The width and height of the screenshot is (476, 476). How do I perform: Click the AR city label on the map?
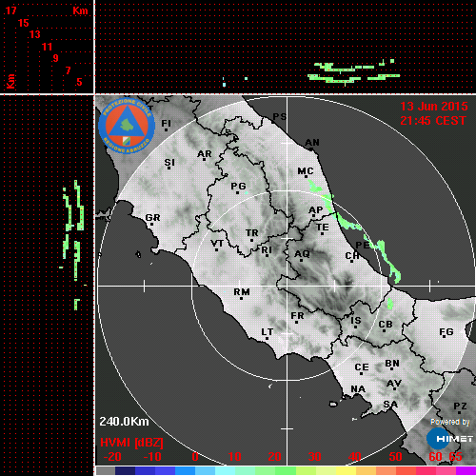point(205,154)
